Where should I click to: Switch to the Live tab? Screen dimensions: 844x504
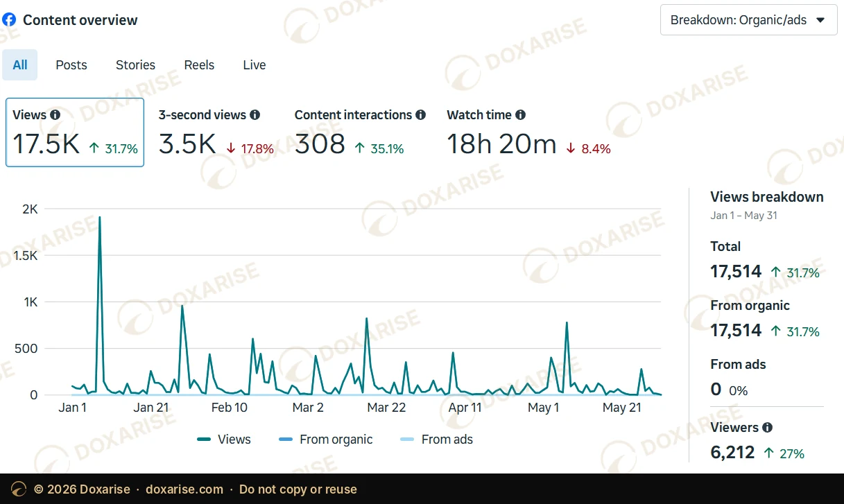255,65
